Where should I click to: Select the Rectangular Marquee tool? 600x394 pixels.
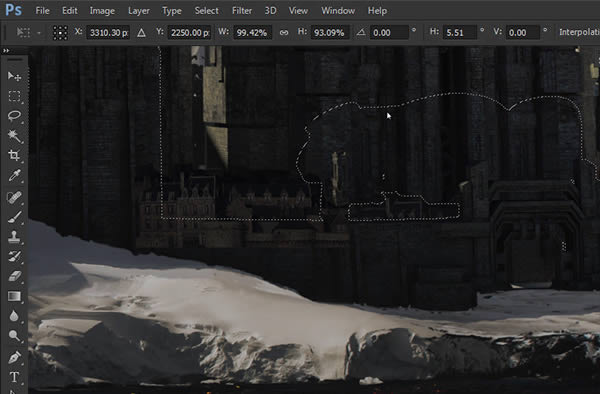click(14, 96)
